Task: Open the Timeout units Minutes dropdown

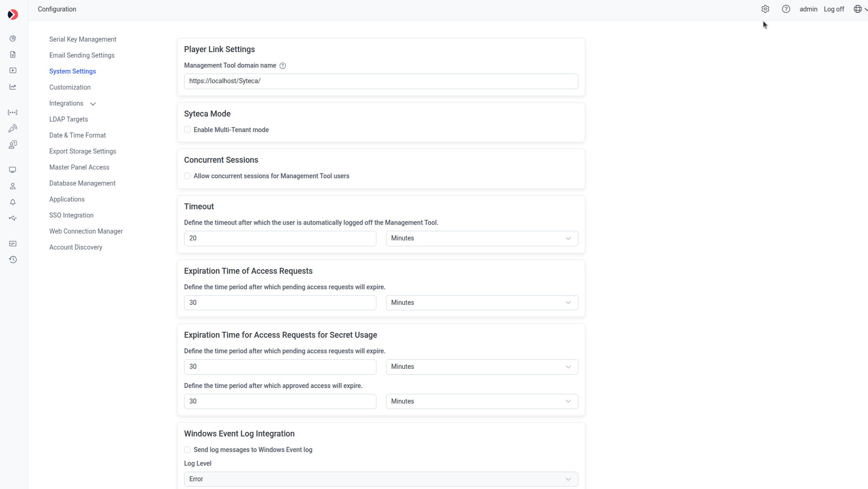Action: 482,239
